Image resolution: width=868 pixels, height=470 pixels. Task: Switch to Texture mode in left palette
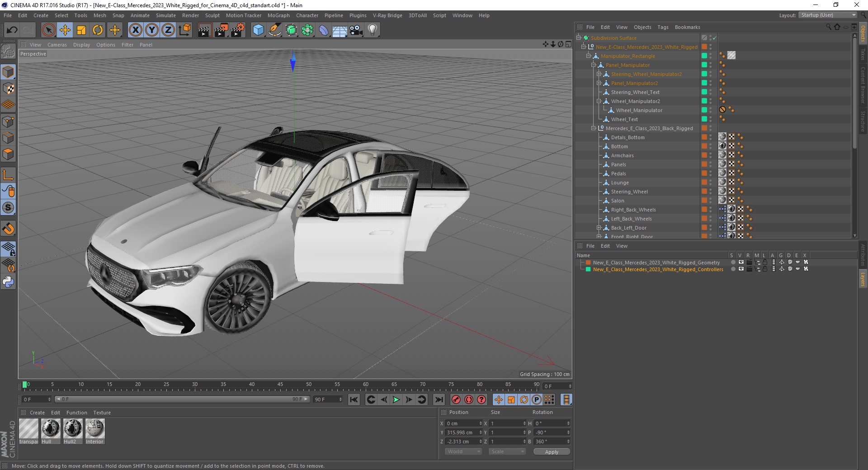click(x=8, y=89)
